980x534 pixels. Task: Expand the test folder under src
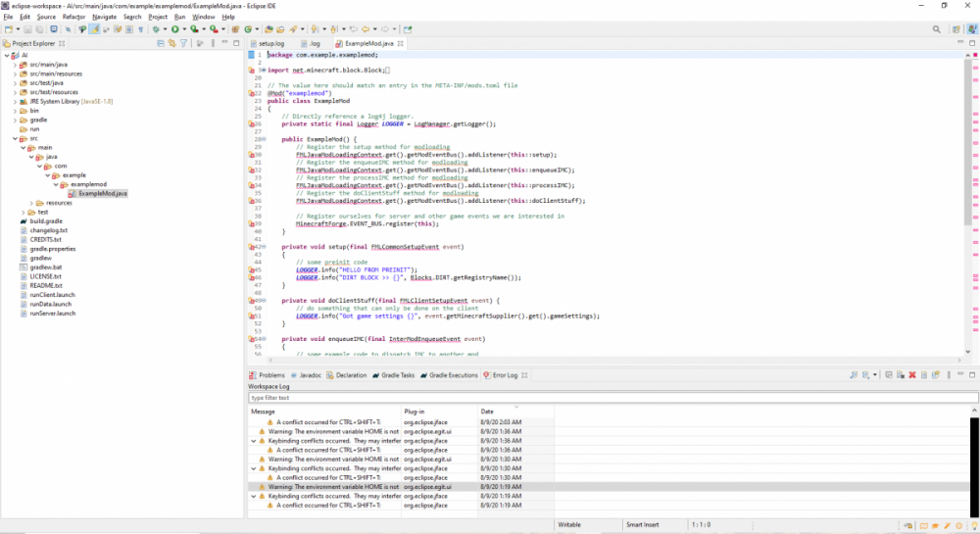[x=24, y=213]
